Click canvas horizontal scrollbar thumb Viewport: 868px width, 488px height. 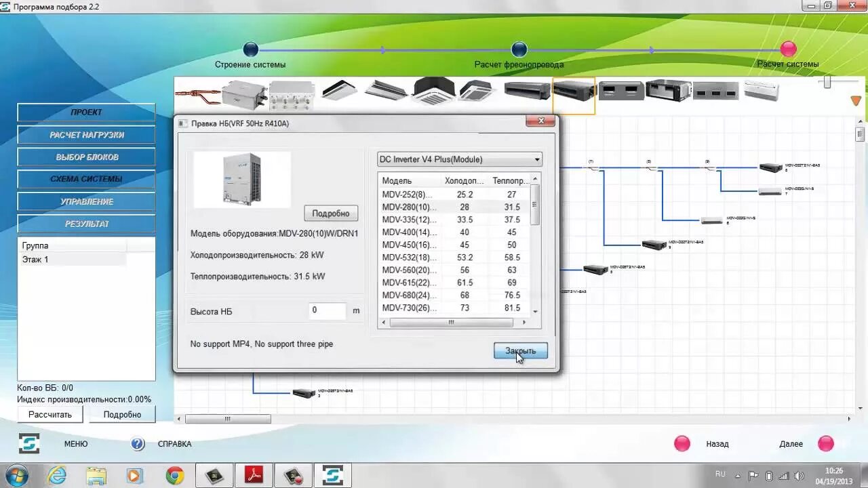pyautogui.click(x=228, y=419)
